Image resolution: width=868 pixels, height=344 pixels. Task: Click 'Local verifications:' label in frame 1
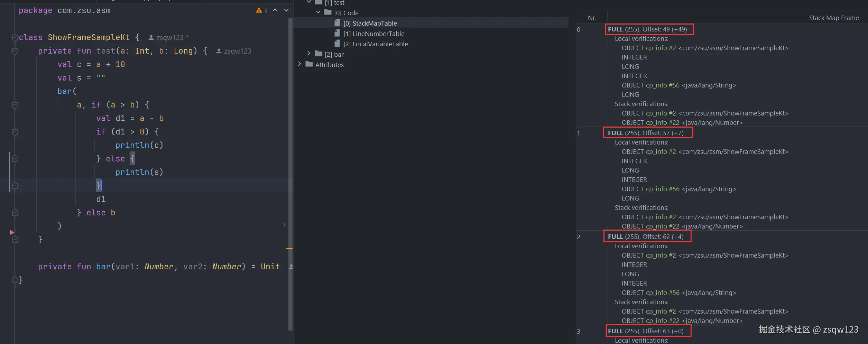pos(641,142)
